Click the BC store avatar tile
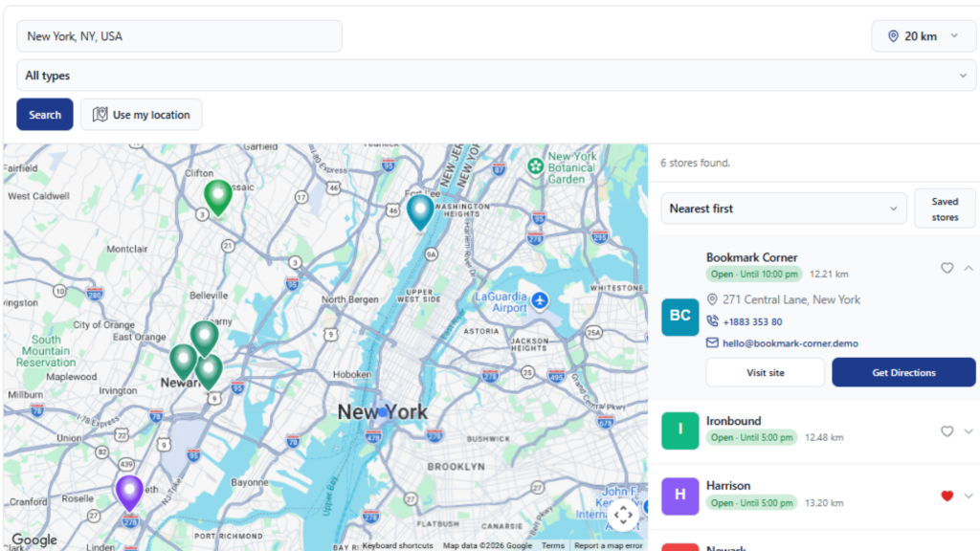Image resolution: width=980 pixels, height=551 pixels. [680, 317]
